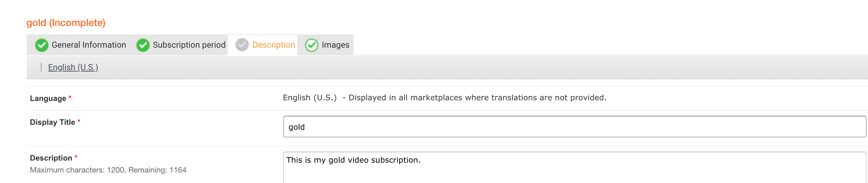Focus the Display Title field containing gold

coord(575,127)
